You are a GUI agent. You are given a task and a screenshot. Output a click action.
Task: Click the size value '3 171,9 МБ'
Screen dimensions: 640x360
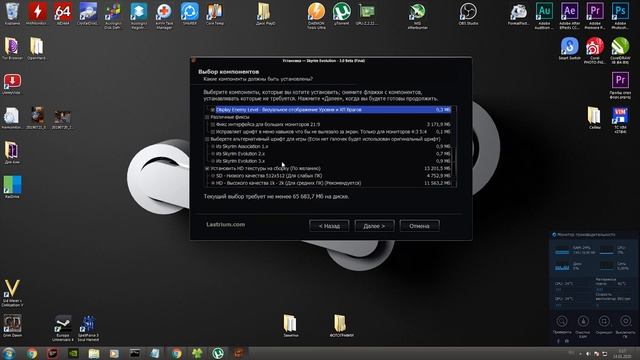[438, 124]
